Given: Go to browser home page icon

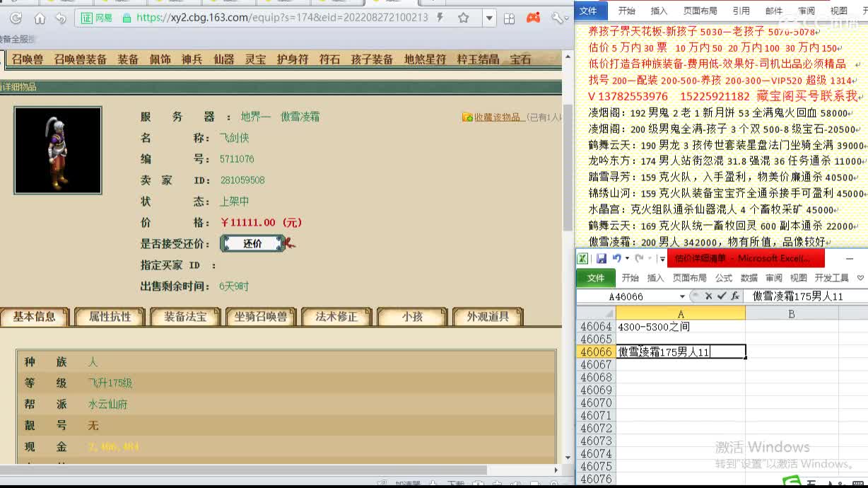Looking at the screenshot, I should [40, 18].
